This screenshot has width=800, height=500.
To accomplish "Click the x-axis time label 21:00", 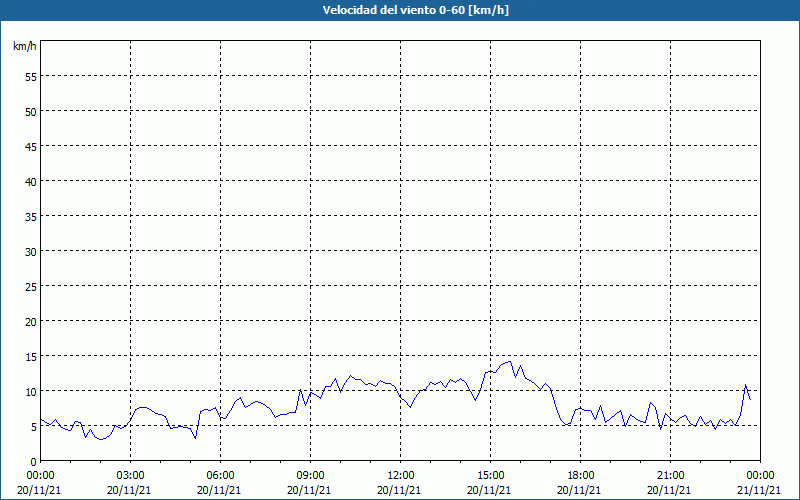I will click(x=670, y=476).
